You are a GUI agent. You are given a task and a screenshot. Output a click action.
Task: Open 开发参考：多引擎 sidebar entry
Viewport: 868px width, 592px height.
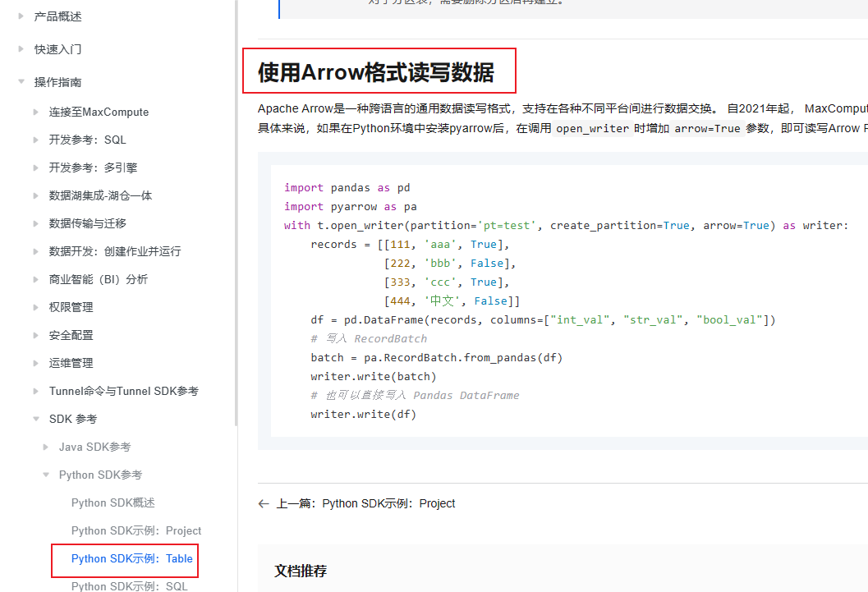coord(93,168)
